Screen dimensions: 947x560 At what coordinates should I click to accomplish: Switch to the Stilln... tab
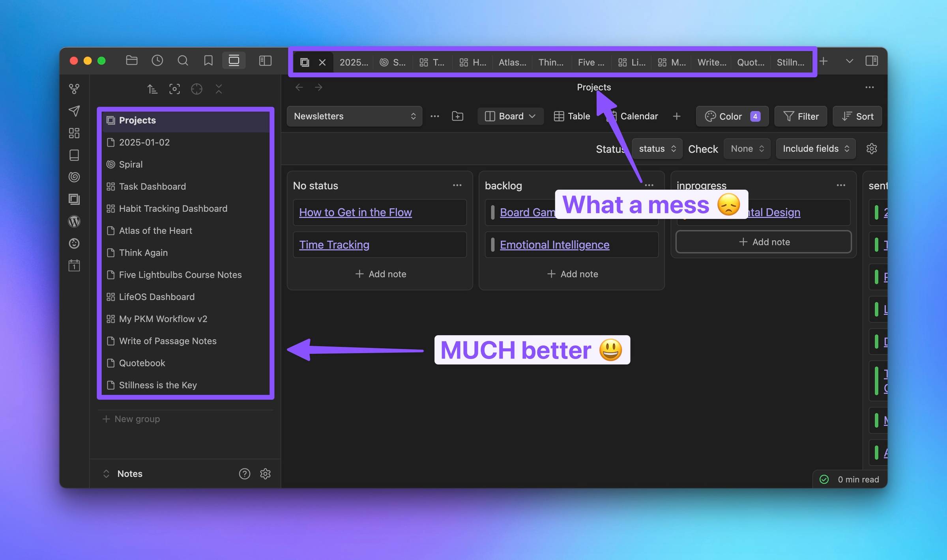click(x=790, y=62)
